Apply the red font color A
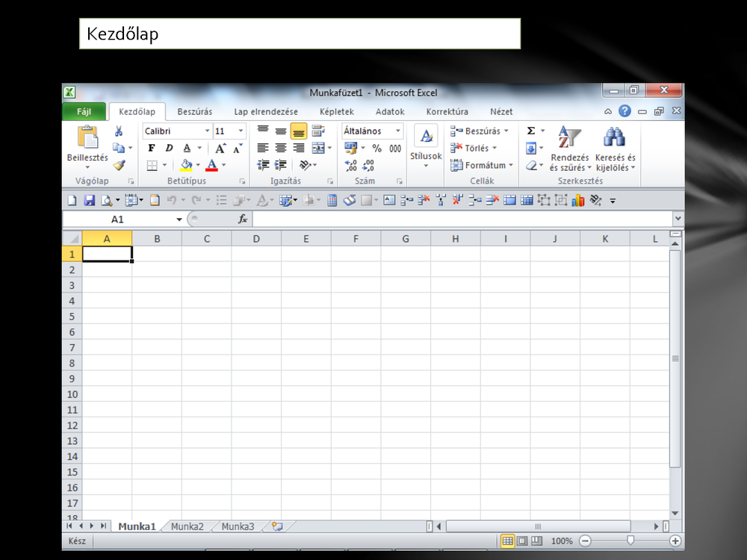Screen dimensions: 747x560 coord(212,165)
